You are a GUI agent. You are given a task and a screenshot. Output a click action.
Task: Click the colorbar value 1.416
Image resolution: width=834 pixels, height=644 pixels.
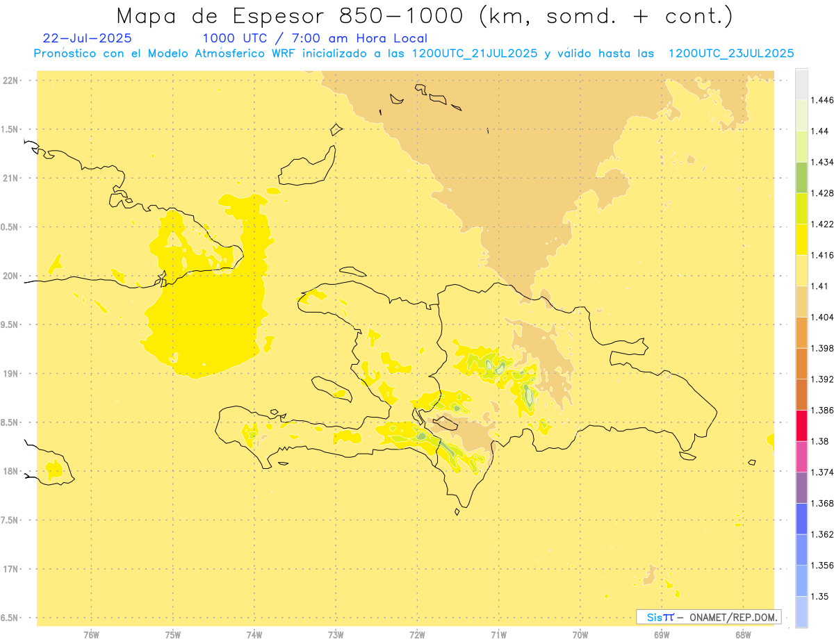[x=822, y=255]
